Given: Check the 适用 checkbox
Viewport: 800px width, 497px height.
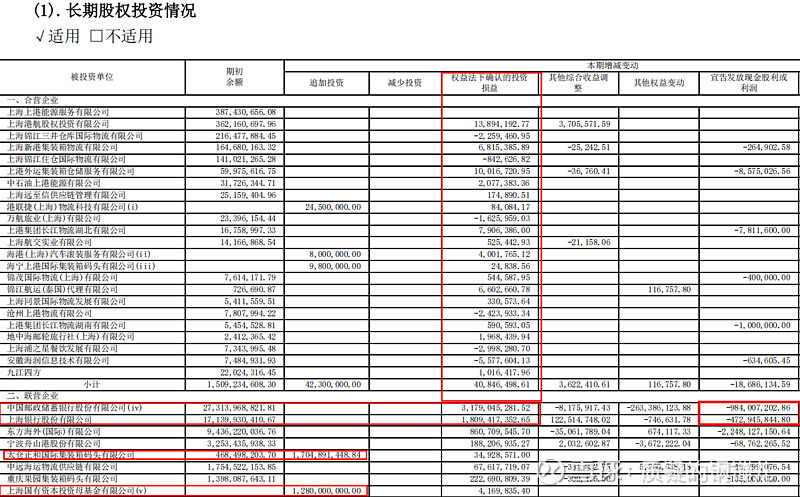Looking at the screenshot, I should [x=41, y=37].
